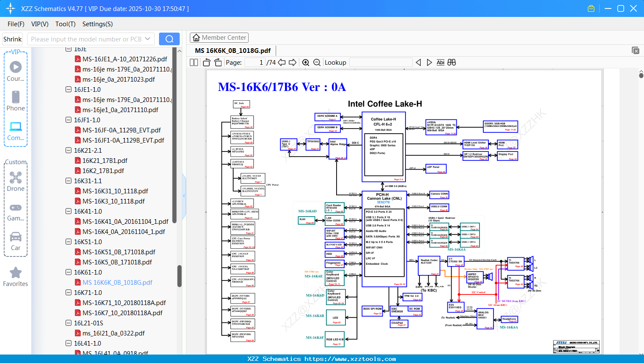This screenshot has height=363, width=644.
Task: Click the panel float icon at top right
Action: point(636,50)
